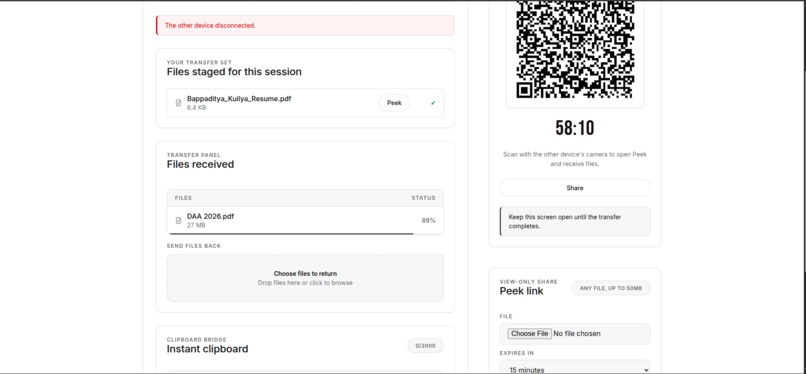Click the 58:10 countdown timer

point(575,128)
